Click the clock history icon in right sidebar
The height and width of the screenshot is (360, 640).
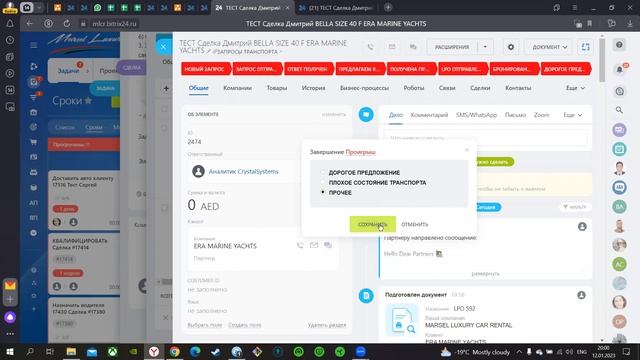click(x=619, y=91)
